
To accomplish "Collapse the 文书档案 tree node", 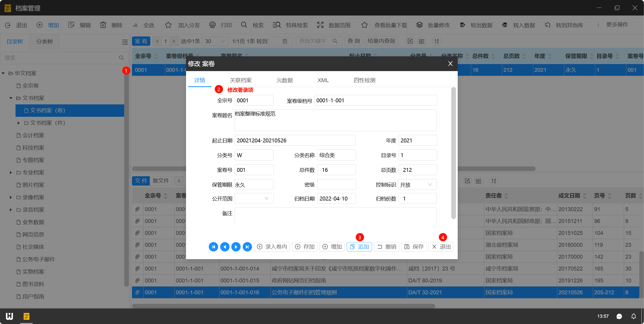I will [x=11, y=98].
